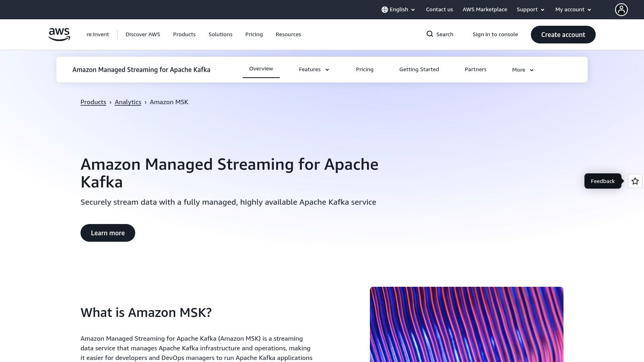Open the Products menu

tap(184, 34)
